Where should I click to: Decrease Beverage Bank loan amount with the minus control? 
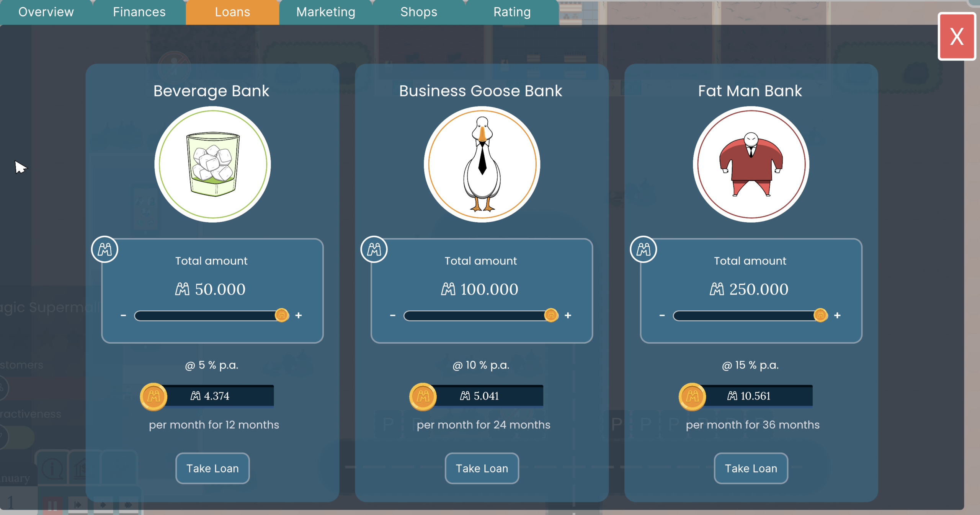click(123, 315)
